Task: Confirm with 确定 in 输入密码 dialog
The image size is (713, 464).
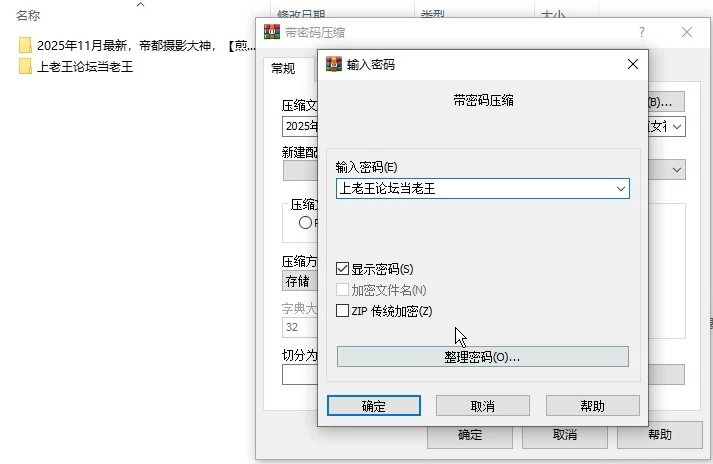Action: (x=374, y=405)
